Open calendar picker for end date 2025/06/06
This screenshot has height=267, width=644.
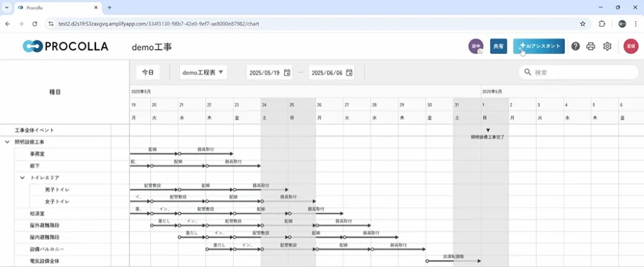point(349,73)
